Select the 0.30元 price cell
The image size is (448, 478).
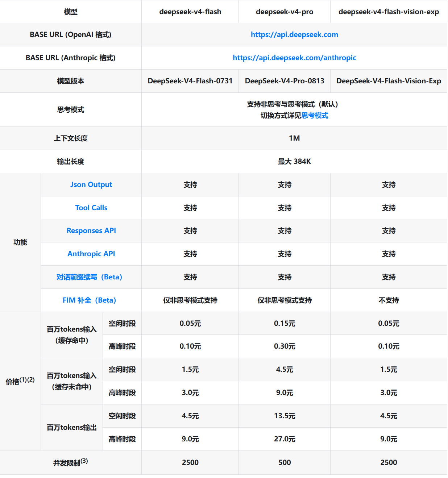tap(285, 346)
